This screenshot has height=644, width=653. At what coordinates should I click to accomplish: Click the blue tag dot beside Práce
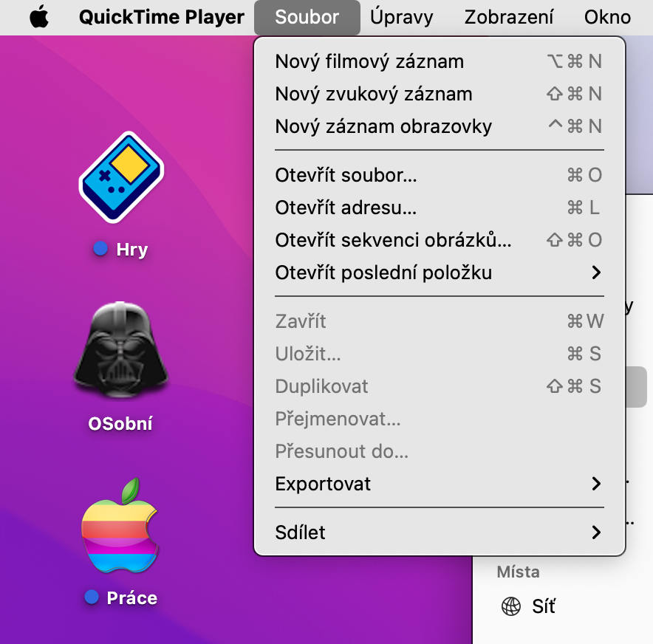pos(92,597)
